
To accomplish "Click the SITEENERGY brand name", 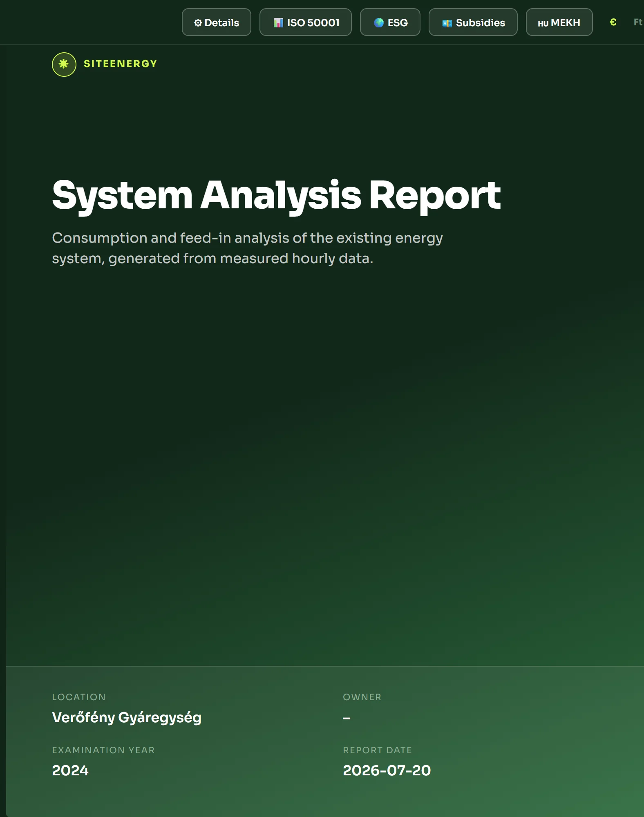I will pyautogui.click(x=120, y=64).
